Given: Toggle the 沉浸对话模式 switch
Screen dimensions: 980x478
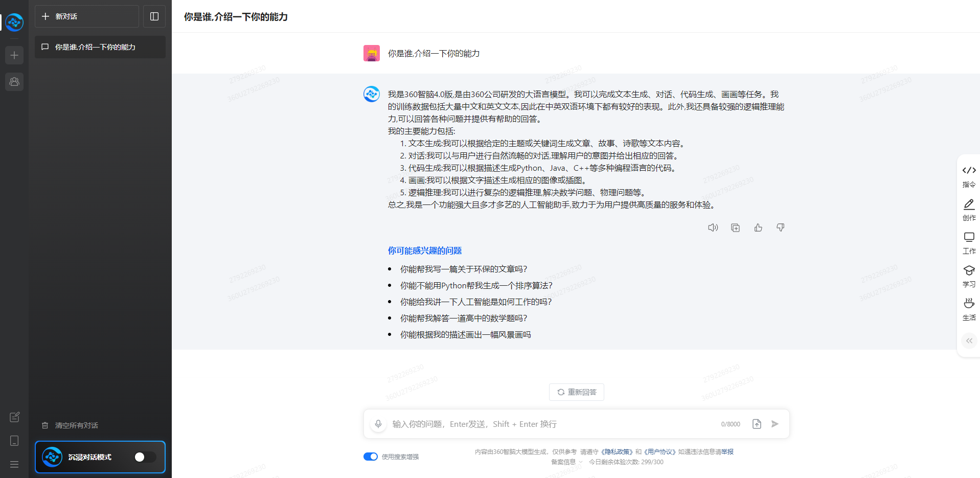Looking at the screenshot, I should (145, 457).
